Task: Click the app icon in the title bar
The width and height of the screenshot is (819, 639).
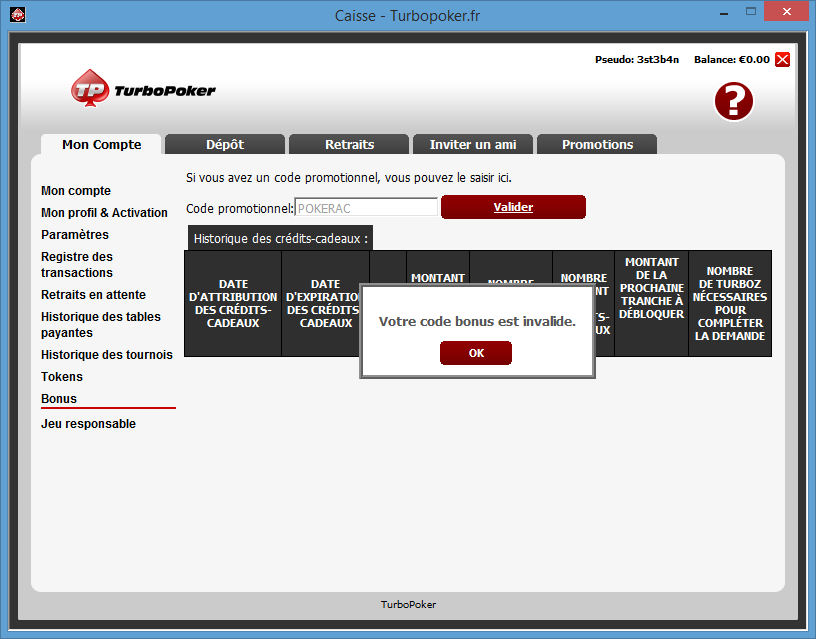Action: (18, 15)
